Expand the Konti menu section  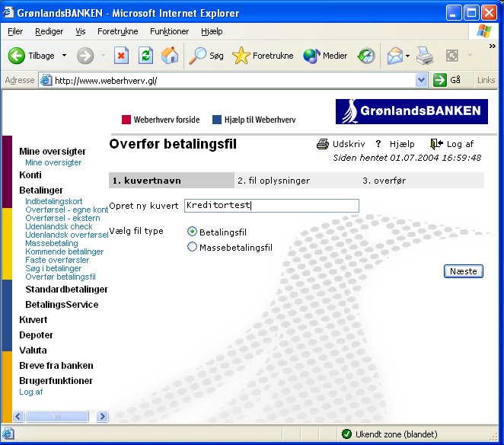(30, 175)
